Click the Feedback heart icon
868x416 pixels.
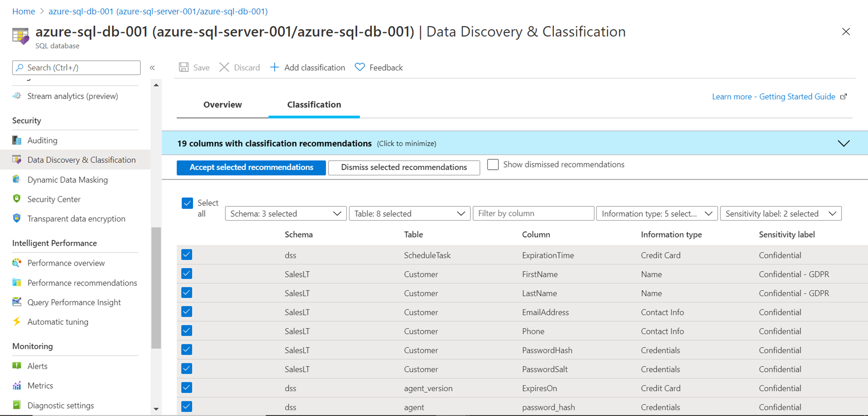tap(360, 67)
